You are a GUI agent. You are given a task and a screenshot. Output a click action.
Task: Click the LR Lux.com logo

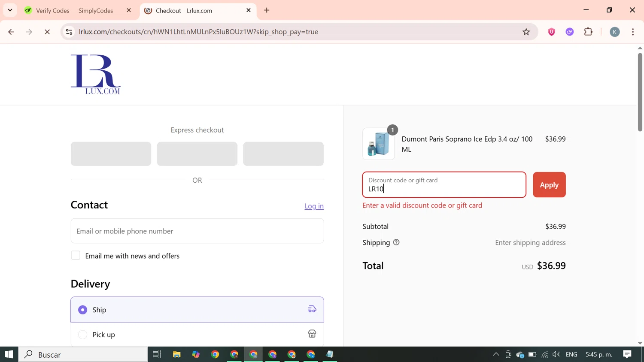coord(96,74)
